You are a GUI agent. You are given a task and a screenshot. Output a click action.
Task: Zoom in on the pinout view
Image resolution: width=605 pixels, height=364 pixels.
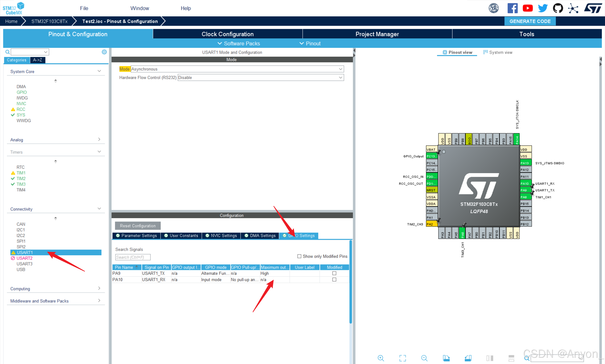click(x=381, y=358)
